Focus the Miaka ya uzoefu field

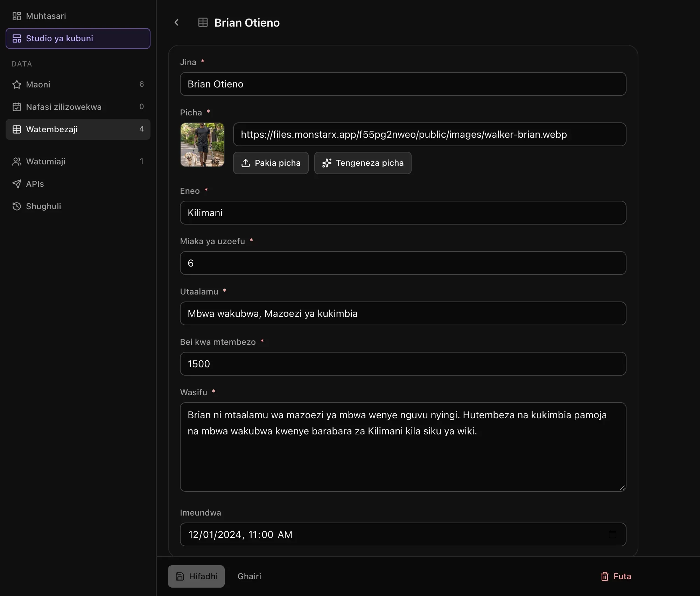(403, 263)
